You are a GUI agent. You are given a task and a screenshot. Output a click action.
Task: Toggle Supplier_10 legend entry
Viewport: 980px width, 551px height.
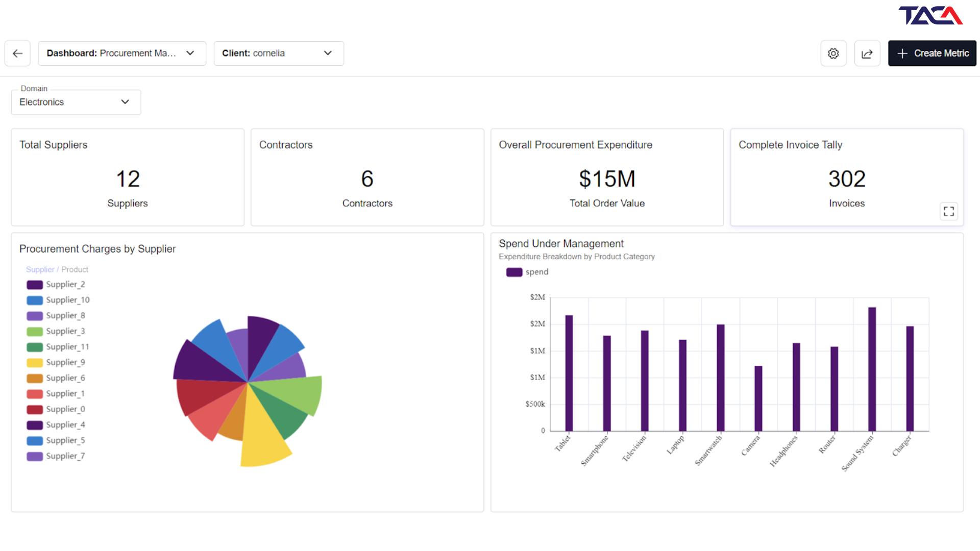pyautogui.click(x=58, y=300)
